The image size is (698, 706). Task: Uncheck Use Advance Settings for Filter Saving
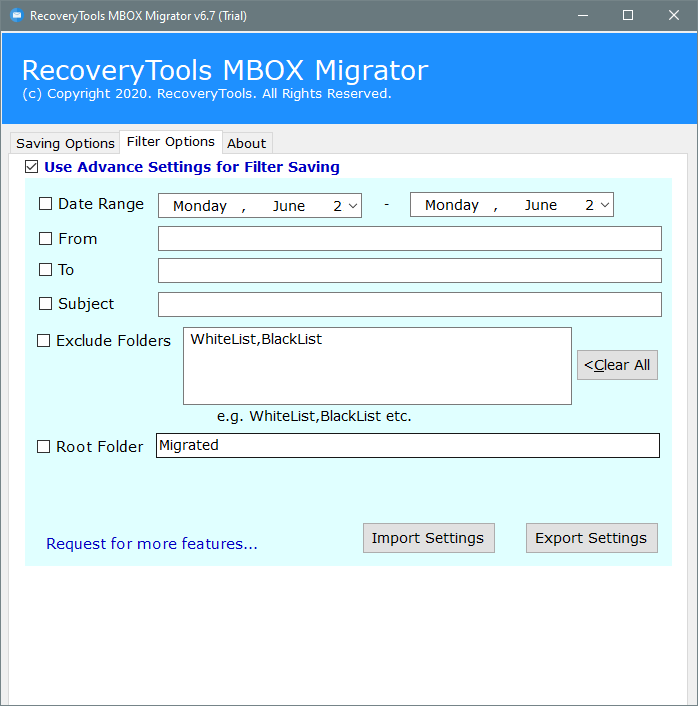coord(32,167)
